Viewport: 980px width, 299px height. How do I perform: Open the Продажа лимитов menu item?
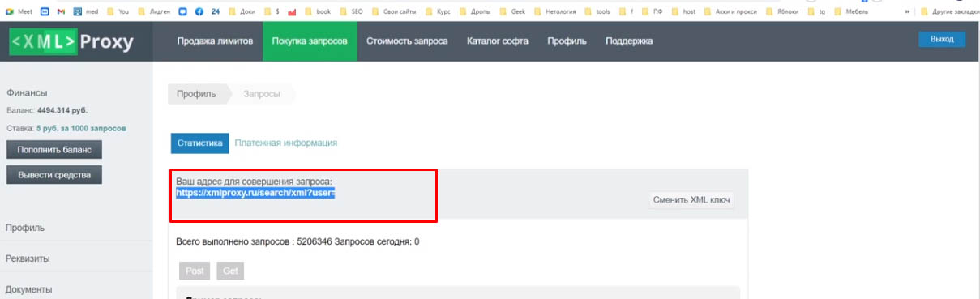pos(215,41)
